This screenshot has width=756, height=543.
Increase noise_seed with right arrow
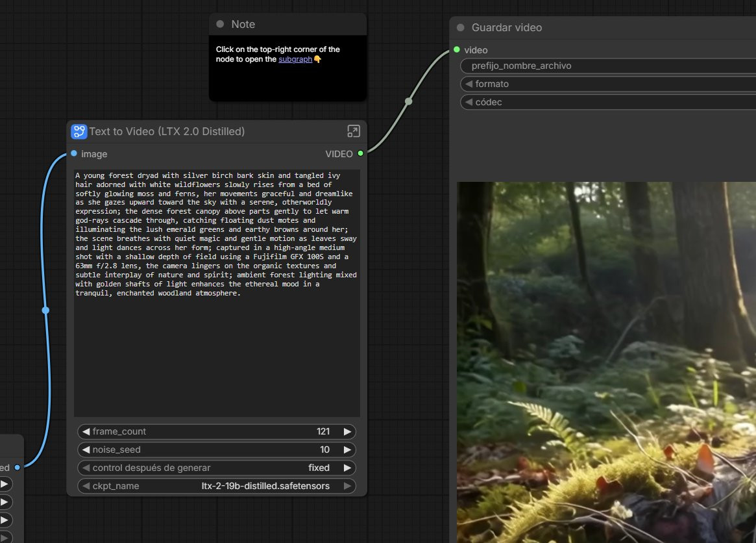[x=347, y=449]
